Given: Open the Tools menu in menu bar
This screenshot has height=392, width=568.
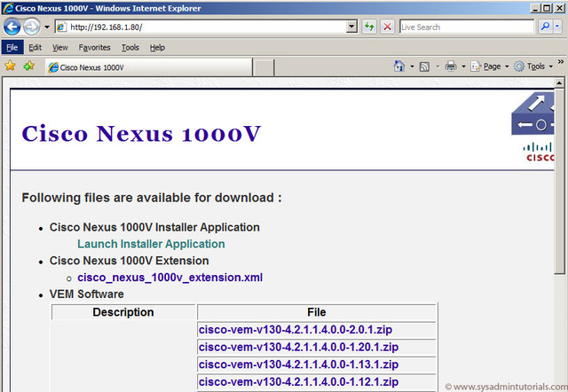Looking at the screenshot, I should (130, 47).
